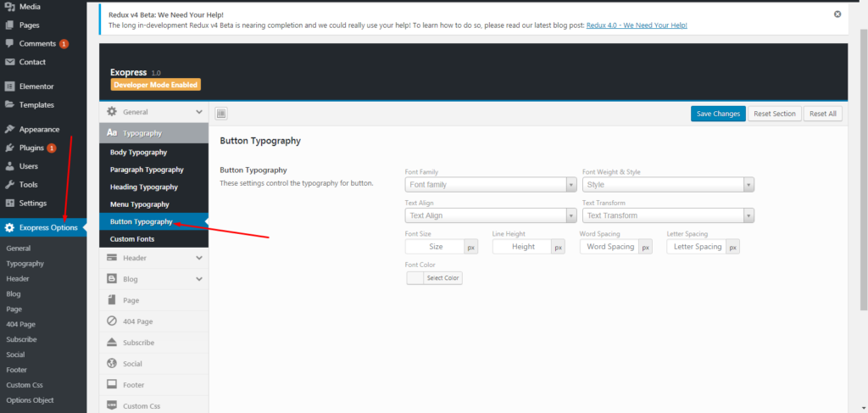Click the Comments speech bubble icon
The height and width of the screenshot is (413, 868).
(x=9, y=43)
